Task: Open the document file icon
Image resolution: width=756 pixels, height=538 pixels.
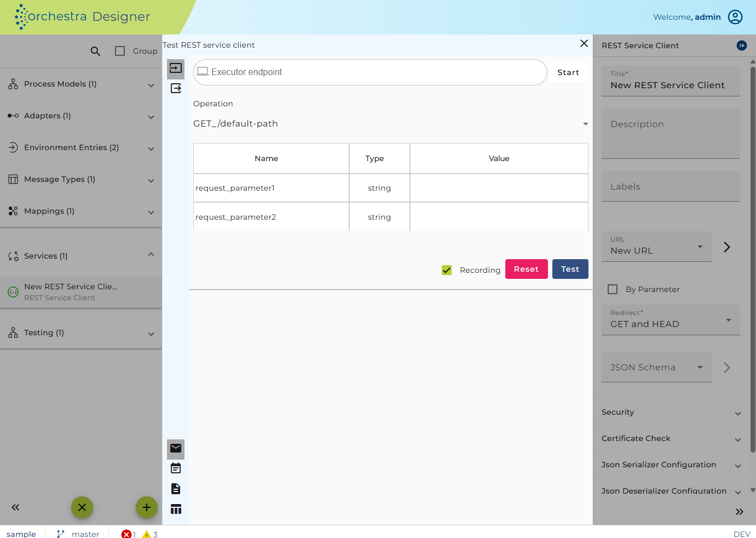Action: (176, 489)
